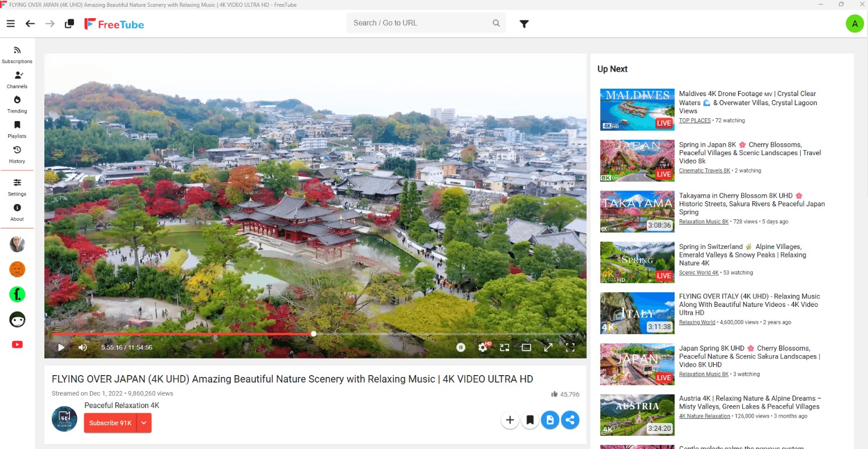The image size is (868, 449).
Task: Open the Italy 3:11:38 video thumbnail
Action: point(637,313)
